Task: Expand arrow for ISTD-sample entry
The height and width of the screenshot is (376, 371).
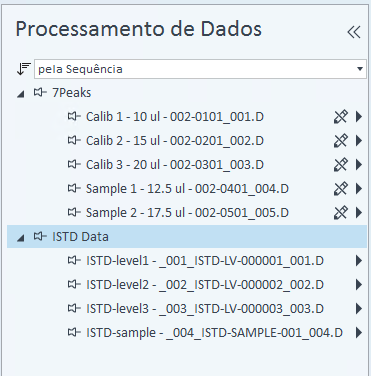Action: [x=359, y=333]
